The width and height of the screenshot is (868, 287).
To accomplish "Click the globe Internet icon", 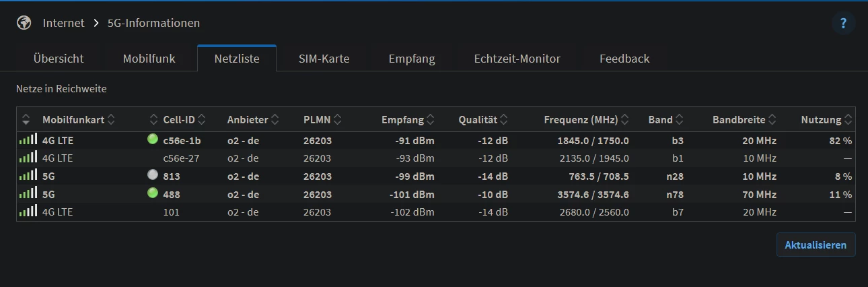I will tap(24, 23).
